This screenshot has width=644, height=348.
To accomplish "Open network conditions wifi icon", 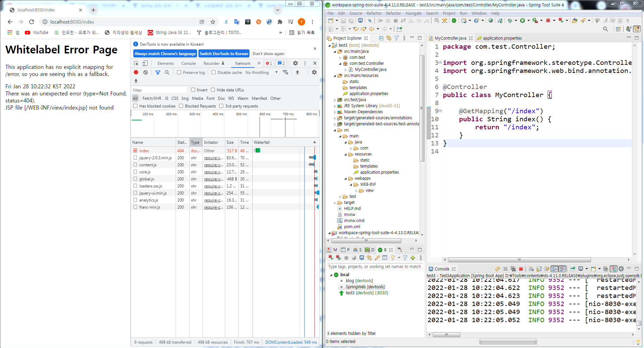I will click(x=285, y=72).
